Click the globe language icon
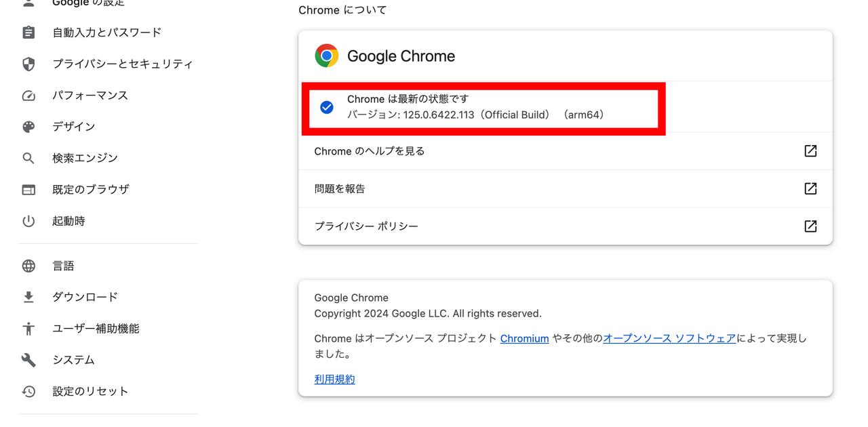Screen dimensions: 868x427 click(x=28, y=266)
